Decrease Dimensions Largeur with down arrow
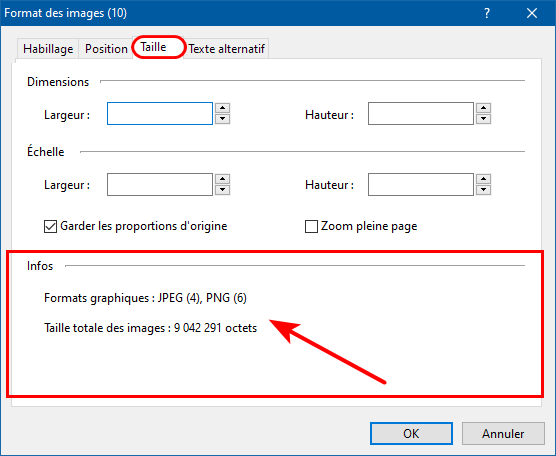This screenshot has width=556, height=456. (x=222, y=119)
